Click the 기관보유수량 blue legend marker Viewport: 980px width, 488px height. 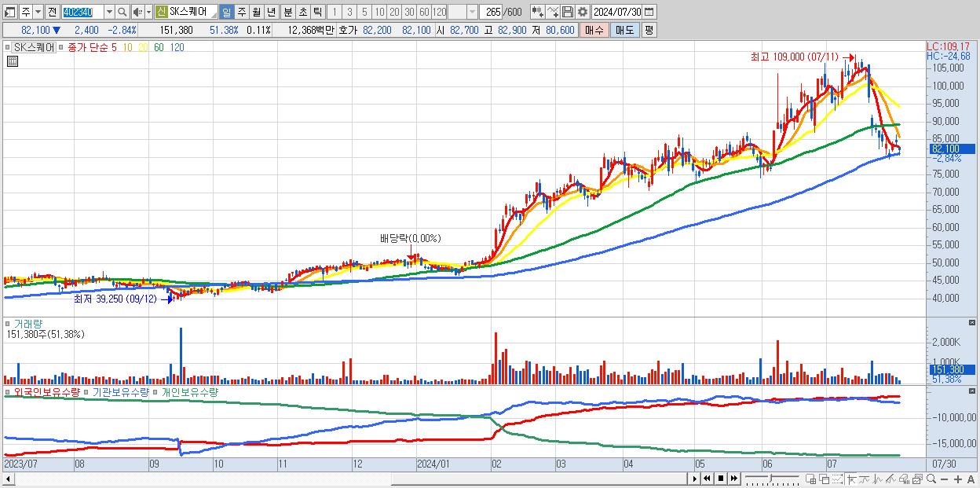tap(86, 391)
